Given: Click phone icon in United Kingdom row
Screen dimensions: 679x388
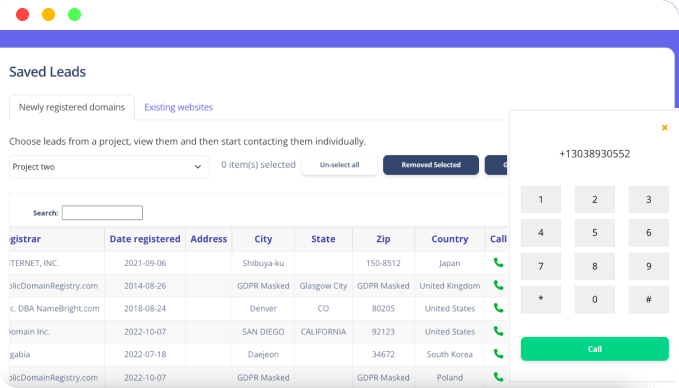Looking at the screenshot, I should [x=498, y=285].
